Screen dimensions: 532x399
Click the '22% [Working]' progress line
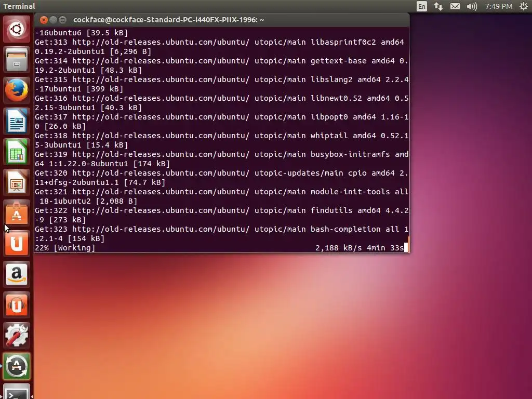65,248
